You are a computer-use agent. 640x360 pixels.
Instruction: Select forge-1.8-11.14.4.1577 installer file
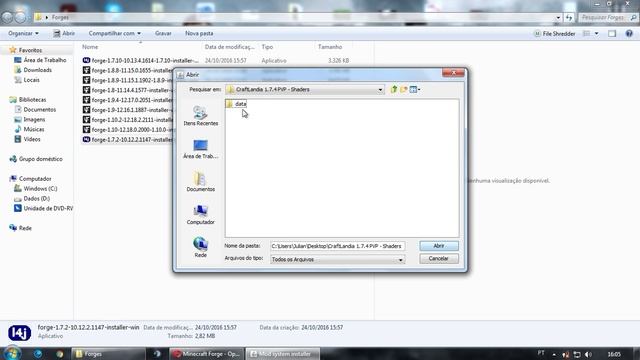(x=128, y=90)
